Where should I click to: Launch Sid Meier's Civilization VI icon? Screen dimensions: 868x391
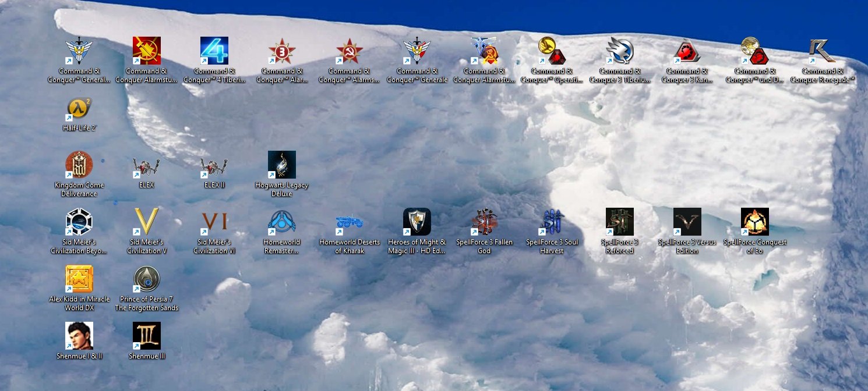214,222
